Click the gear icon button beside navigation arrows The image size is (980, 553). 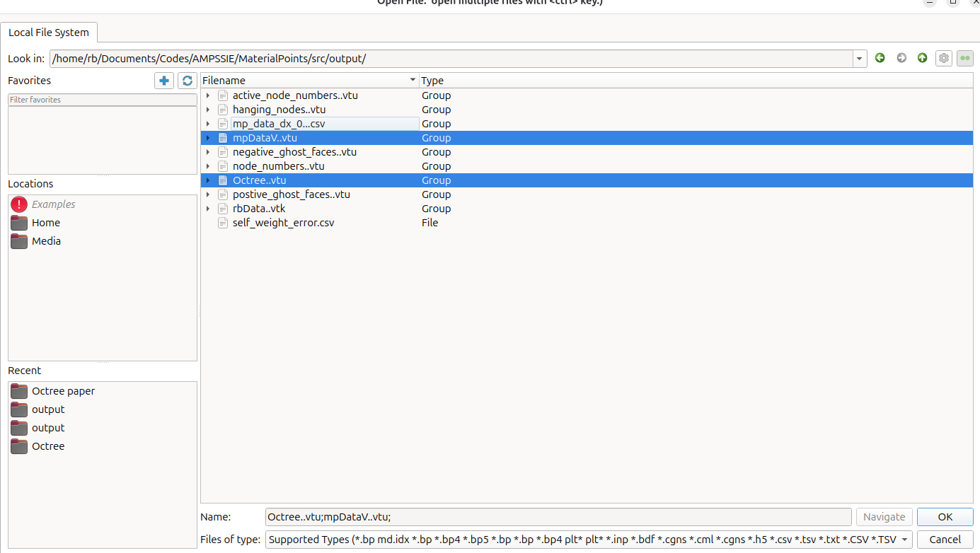pyautogui.click(x=943, y=58)
